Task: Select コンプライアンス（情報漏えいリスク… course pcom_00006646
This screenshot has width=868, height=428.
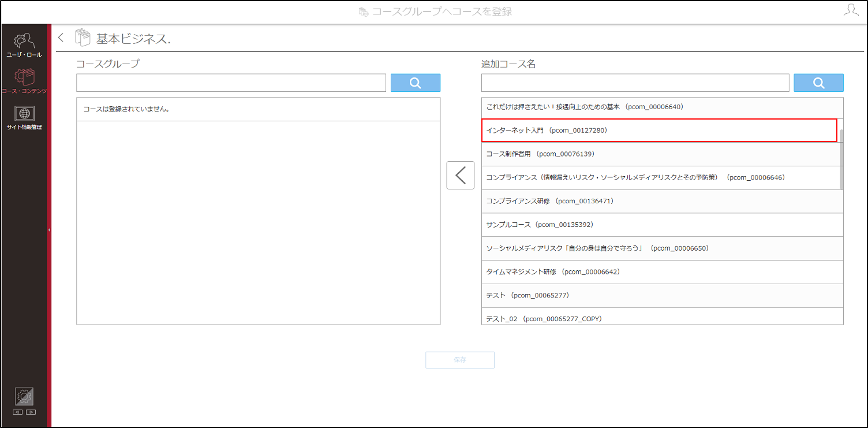Action: pyautogui.click(x=660, y=177)
